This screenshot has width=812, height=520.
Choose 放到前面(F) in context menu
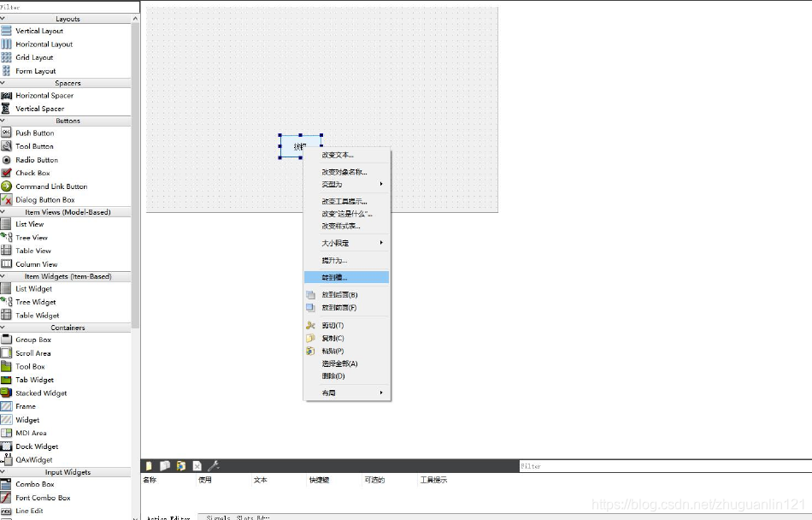point(346,308)
